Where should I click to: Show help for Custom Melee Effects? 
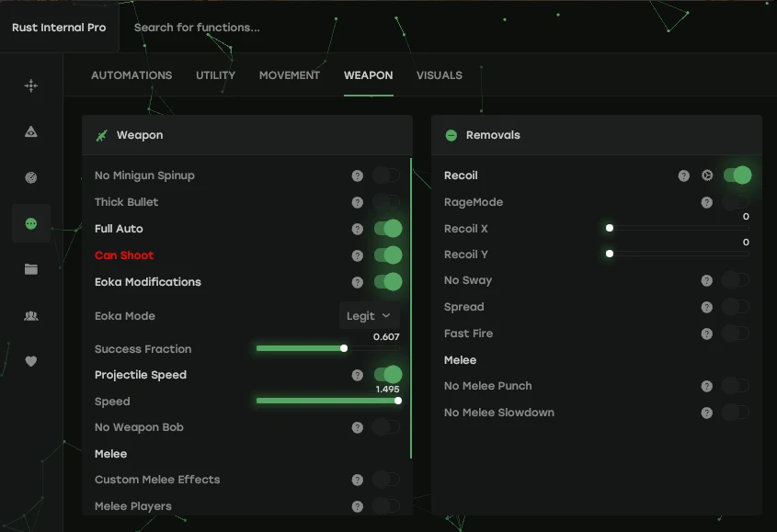(358, 480)
